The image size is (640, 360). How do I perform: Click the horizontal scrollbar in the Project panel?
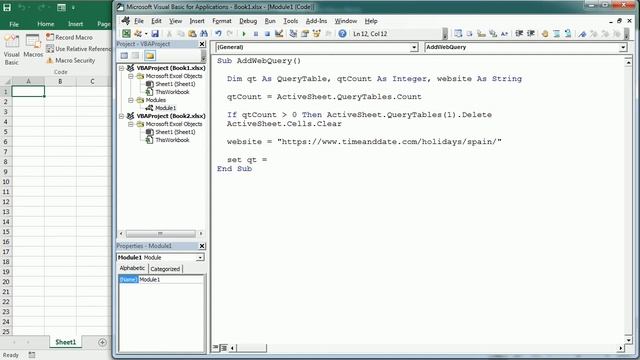pos(160,234)
